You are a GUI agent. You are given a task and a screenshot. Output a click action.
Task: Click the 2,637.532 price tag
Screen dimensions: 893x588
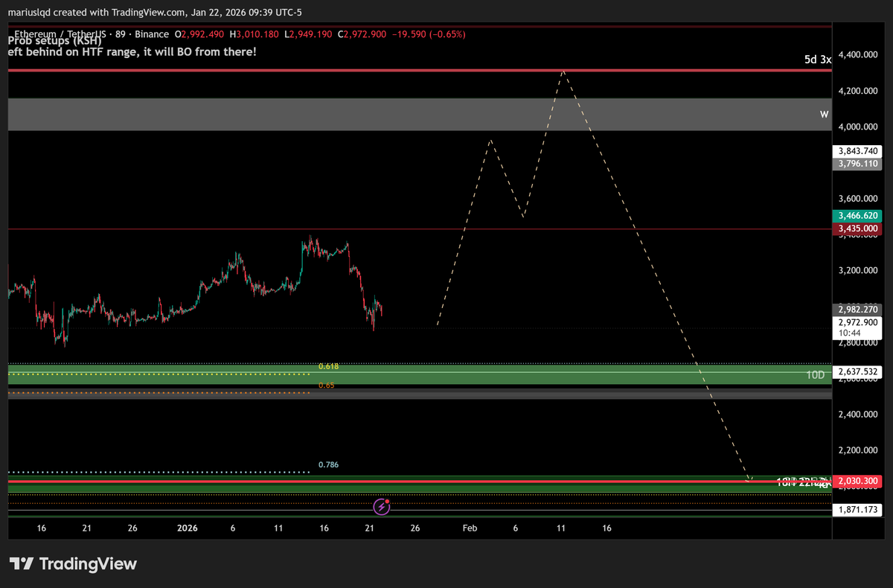857,371
